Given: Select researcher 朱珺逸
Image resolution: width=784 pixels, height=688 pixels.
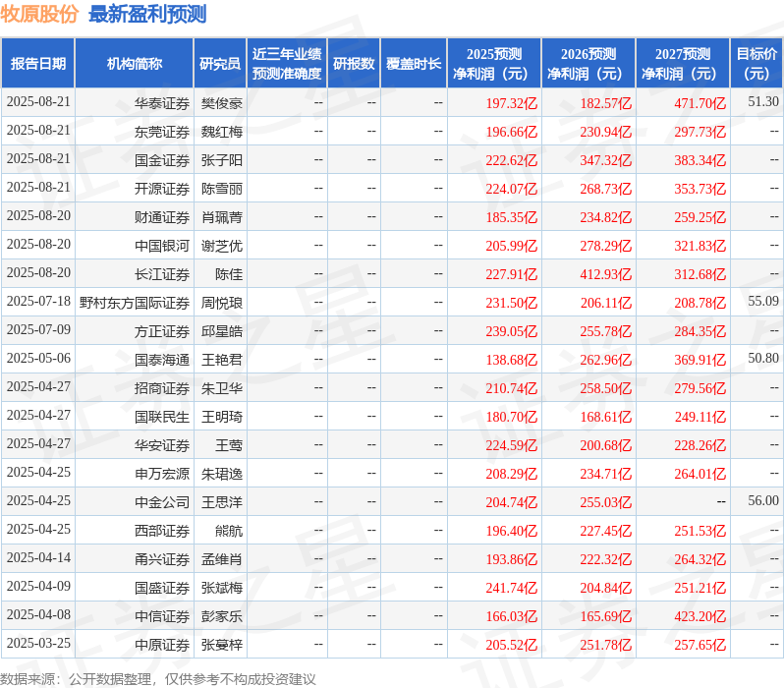Looking at the screenshot, I should click(x=222, y=474).
